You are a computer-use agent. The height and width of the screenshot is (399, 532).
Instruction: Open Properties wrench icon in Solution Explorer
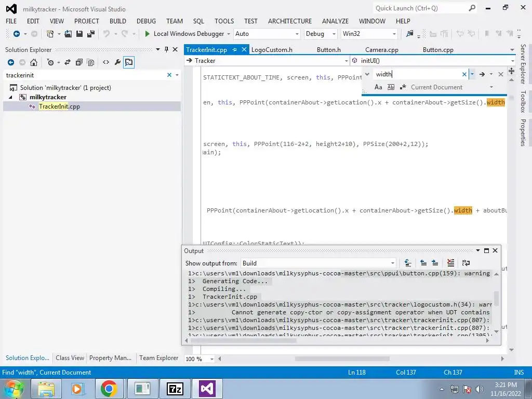tap(117, 62)
